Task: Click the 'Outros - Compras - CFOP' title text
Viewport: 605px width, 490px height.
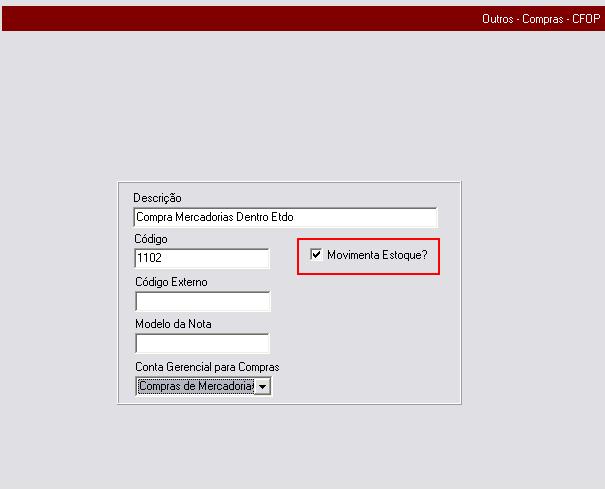Action: (x=539, y=19)
